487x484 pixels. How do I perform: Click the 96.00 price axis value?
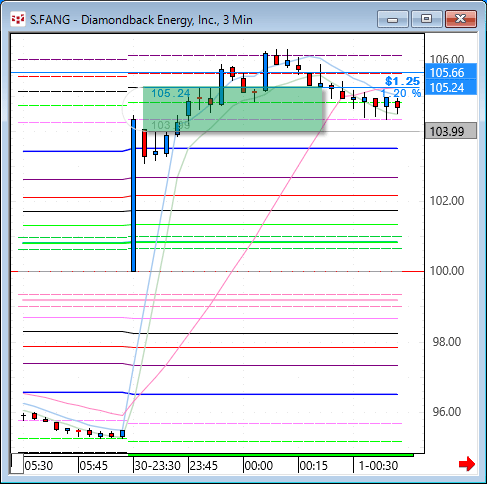click(447, 412)
